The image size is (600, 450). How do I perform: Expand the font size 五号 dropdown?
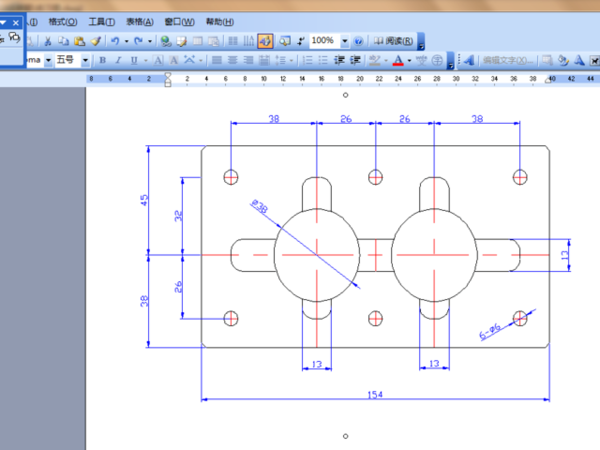point(84,60)
